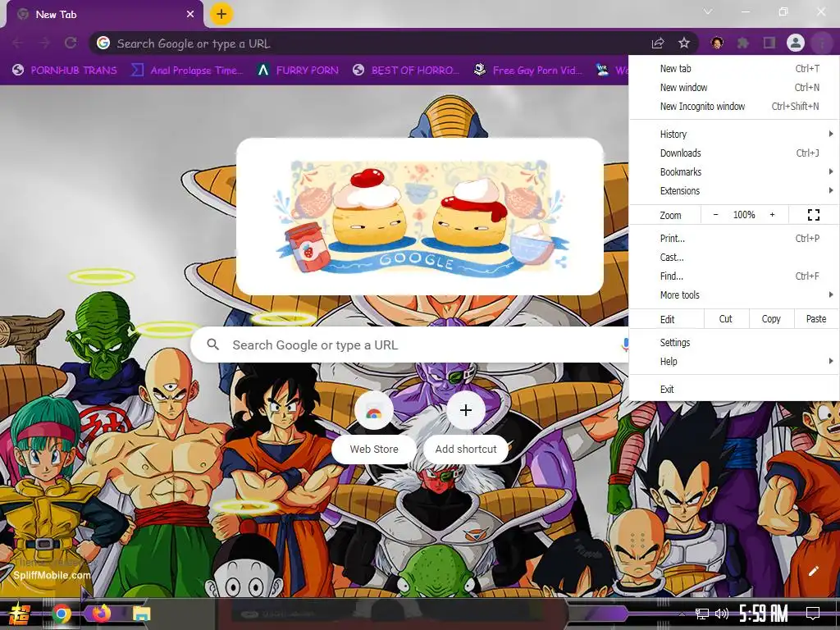Click the voice search microphone icon
Screen dimensions: 840x630
[624, 345]
